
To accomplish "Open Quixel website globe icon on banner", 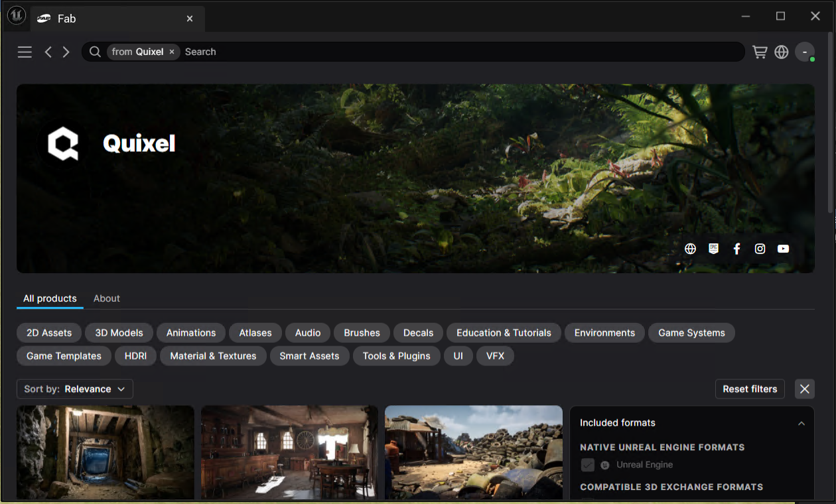I will coord(690,249).
